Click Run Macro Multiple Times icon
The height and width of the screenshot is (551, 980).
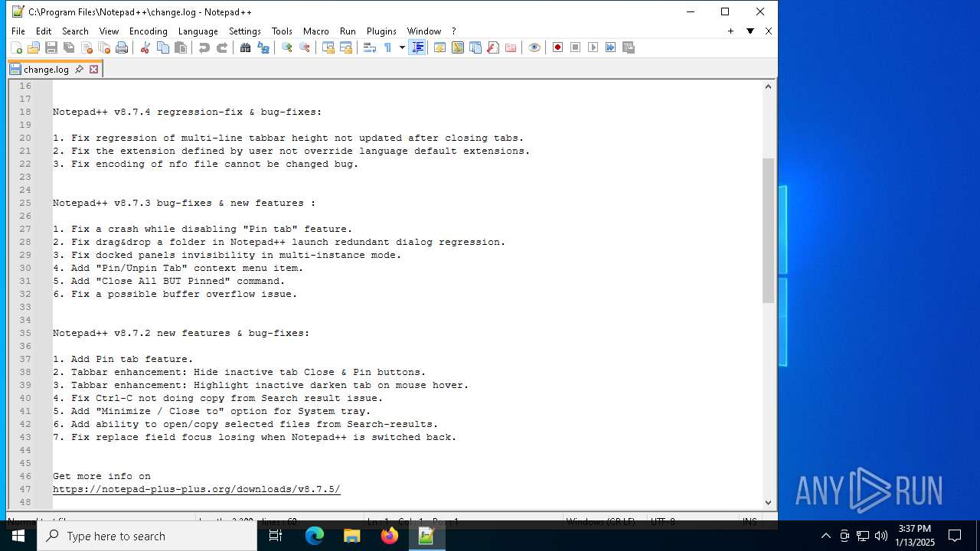click(x=610, y=47)
